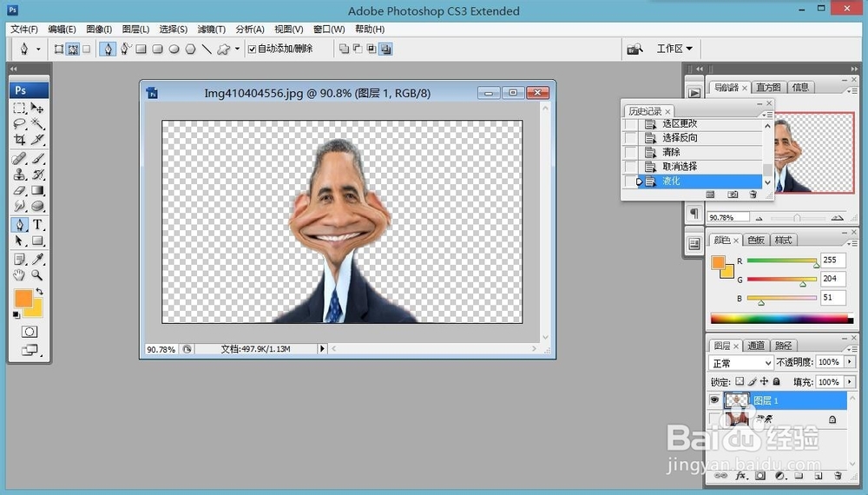Screen dimensions: 868x495
Task: Open the 图像(I) menu
Action: pyautogui.click(x=99, y=30)
